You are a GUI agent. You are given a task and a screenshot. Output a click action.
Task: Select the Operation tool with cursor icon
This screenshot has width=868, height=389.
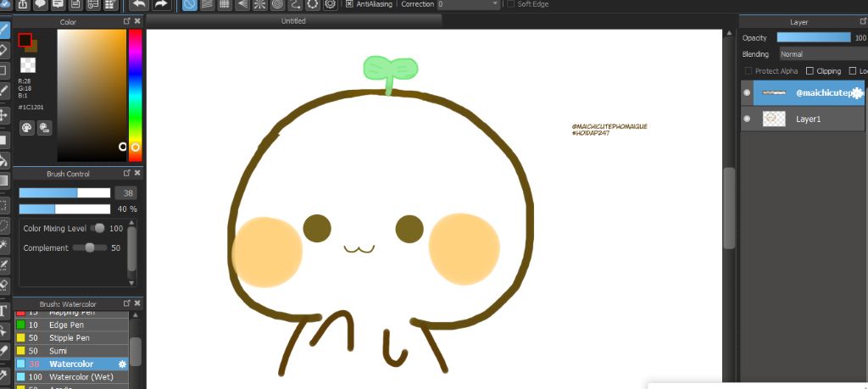(3, 331)
